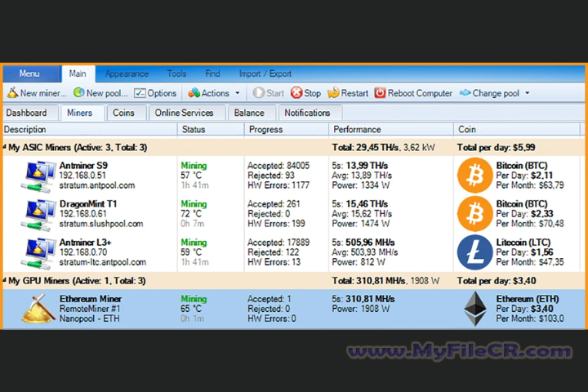Open the Find ribbon tab
The width and height of the screenshot is (588, 392).
click(x=212, y=73)
